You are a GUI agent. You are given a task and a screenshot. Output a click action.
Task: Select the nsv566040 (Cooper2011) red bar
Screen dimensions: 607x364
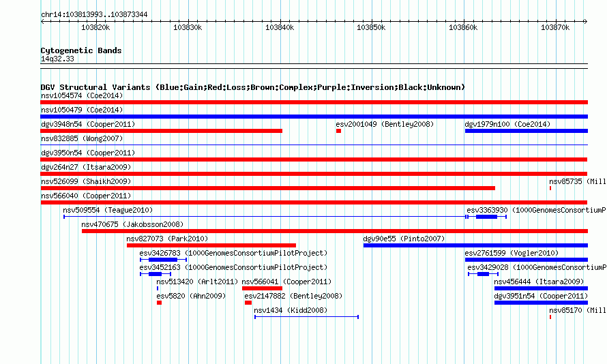tap(314, 202)
